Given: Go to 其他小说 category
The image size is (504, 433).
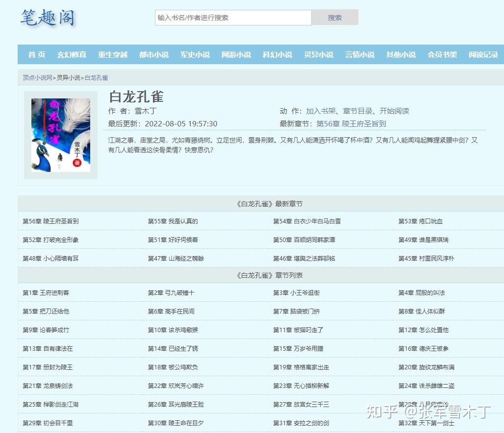Looking at the screenshot, I should [x=401, y=54].
